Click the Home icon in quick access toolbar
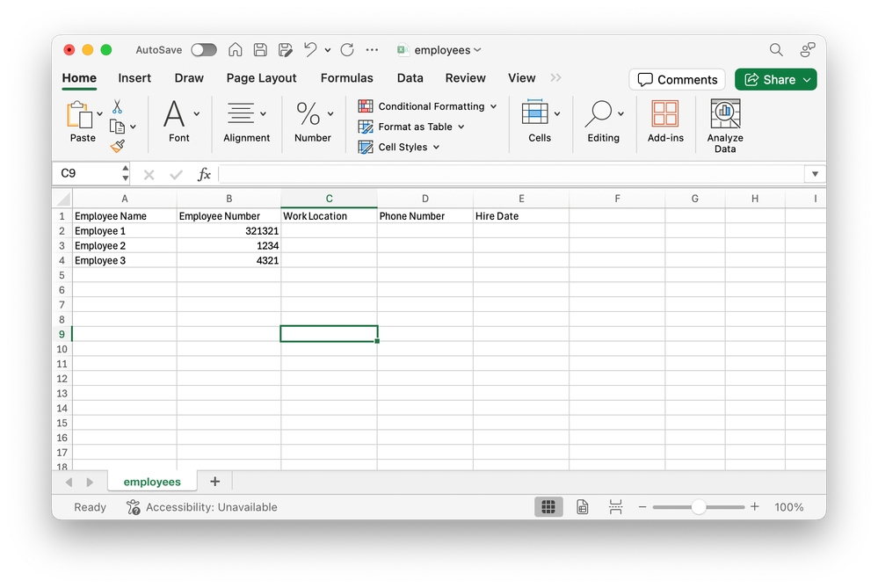Image resolution: width=878 pixels, height=588 pixels. coord(235,50)
